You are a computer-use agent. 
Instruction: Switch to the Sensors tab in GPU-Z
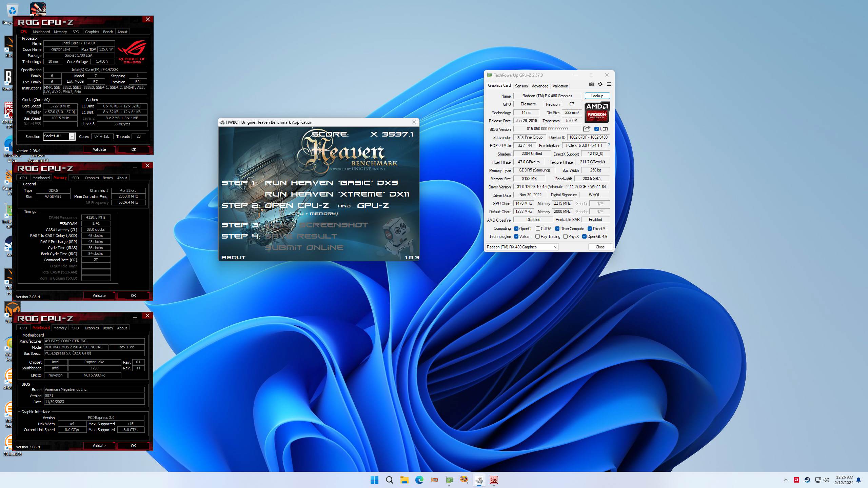pos(521,86)
